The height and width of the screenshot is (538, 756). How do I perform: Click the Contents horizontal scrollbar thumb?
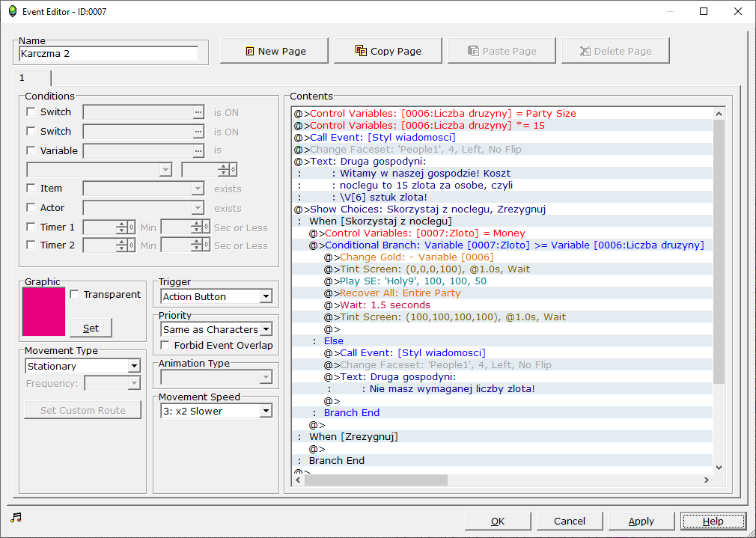376,480
